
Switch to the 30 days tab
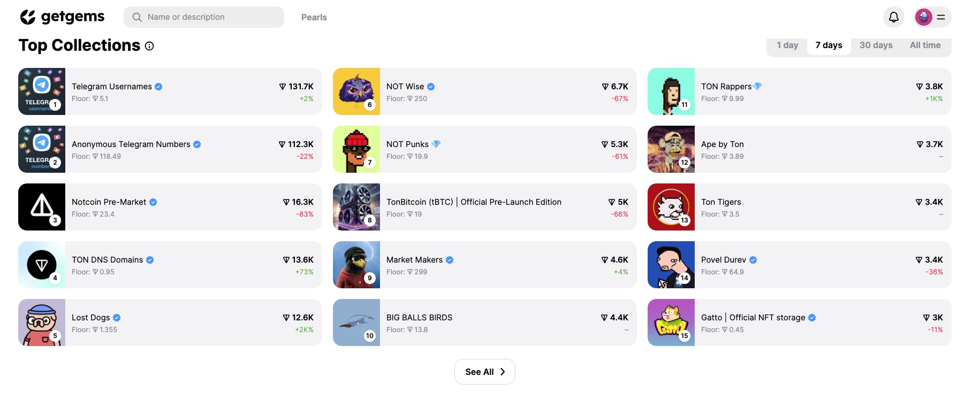coord(876,45)
